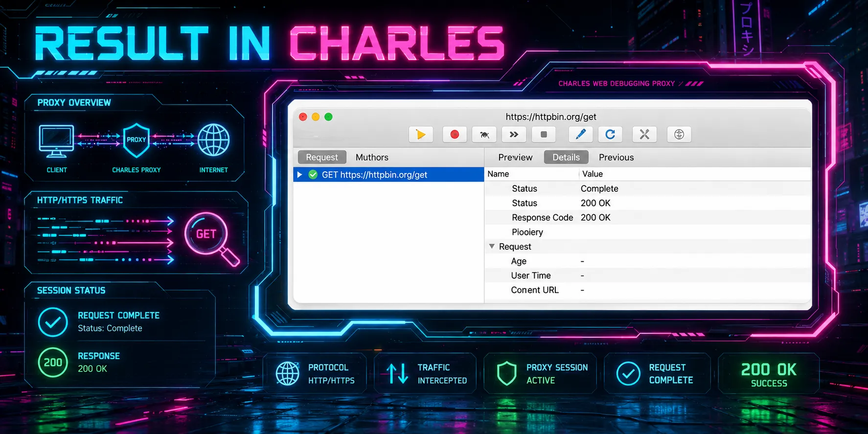Click the double-chevron forward toolbar icon
868x434 pixels.
(x=514, y=134)
